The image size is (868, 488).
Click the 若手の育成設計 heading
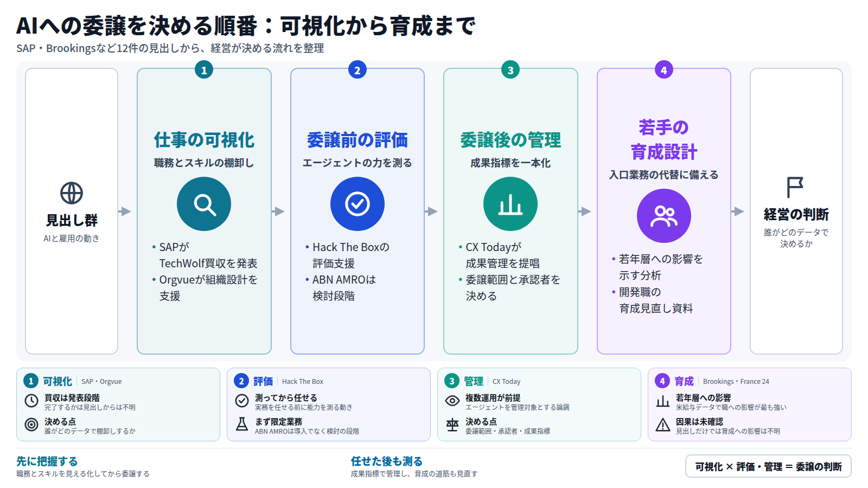pyautogui.click(x=664, y=140)
